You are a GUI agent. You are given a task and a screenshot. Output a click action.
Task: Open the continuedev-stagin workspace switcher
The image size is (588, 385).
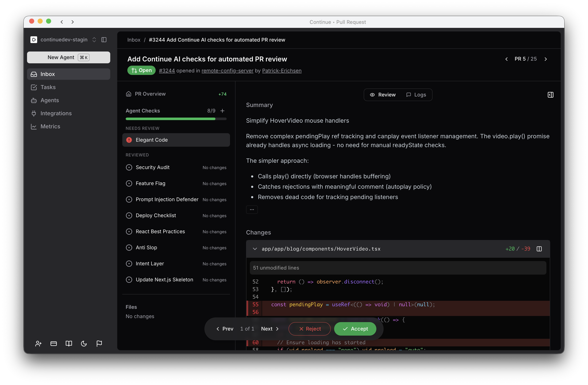[64, 39]
